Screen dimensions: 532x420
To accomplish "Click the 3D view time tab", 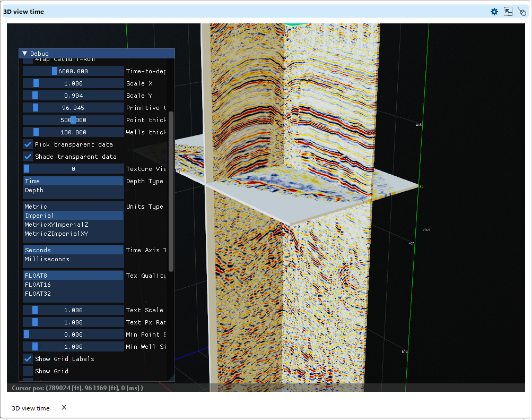I will [x=30, y=408].
